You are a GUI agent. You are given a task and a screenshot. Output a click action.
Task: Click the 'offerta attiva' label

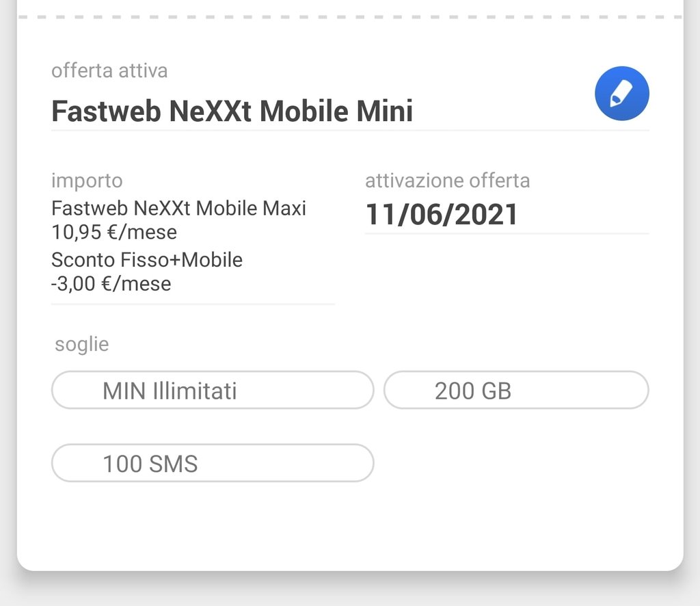tap(109, 70)
